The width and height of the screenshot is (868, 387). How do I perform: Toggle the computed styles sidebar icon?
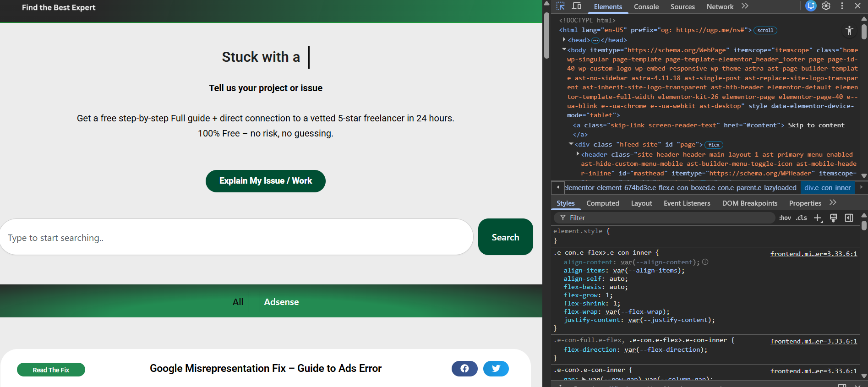click(x=849, y=218)
